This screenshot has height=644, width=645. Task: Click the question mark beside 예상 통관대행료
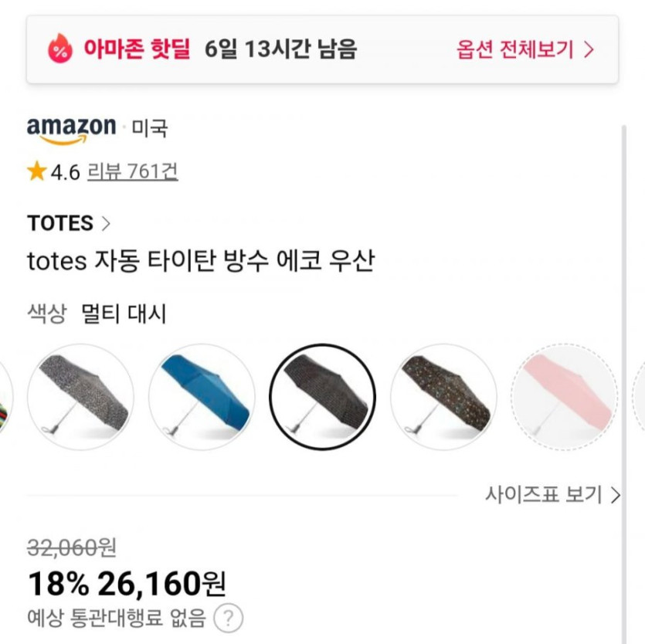(228, 618)
